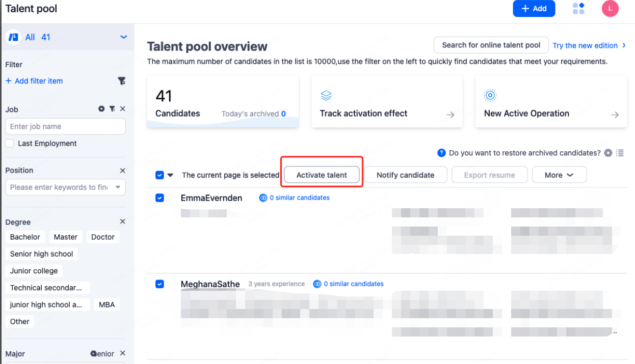This screenshot has width=635, height=364.
Task: Click the blue question mark help icon
Action: point(442,153)
